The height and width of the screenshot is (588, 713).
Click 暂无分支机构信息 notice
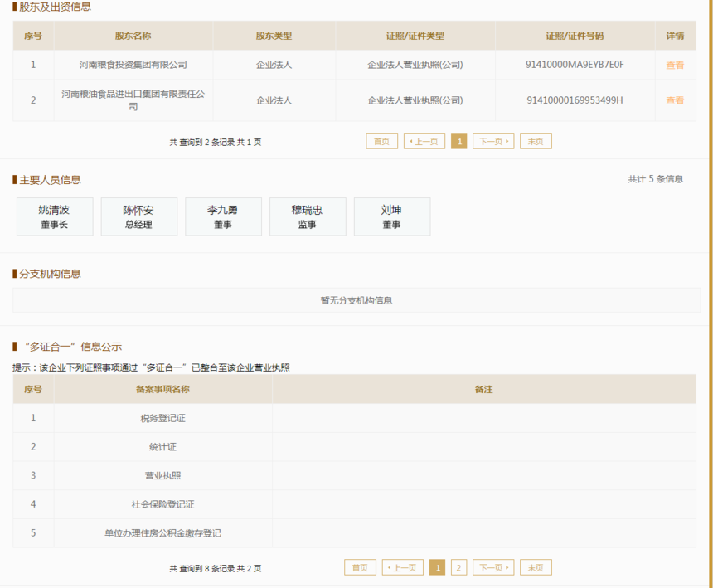point(356,300)
